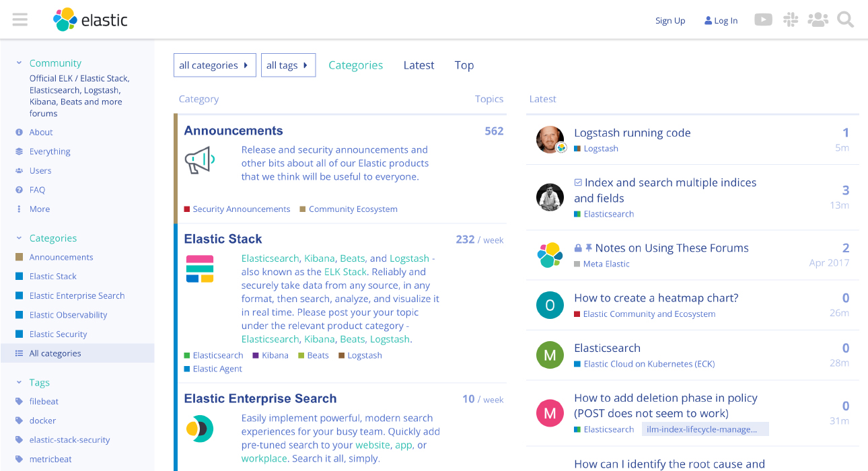The image size is (868, 471).
Task: Click the pin icon on Notes on Using These Forums
Action: (x=588, y=248)
